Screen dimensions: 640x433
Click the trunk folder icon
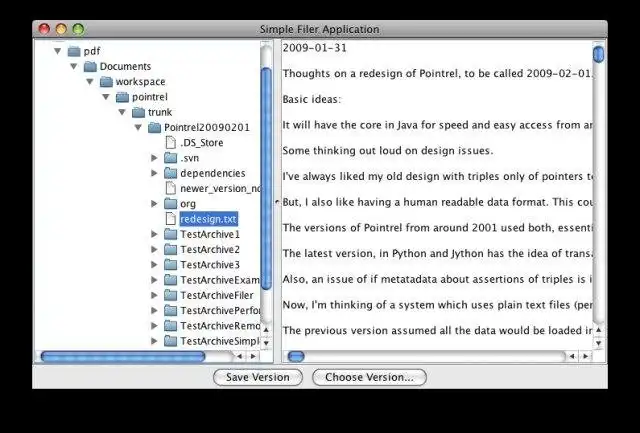[x=138, y=112]
